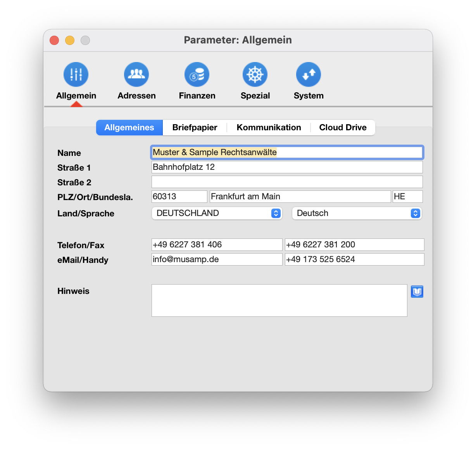Open the DEUTSCHLAND country dropdown
Viewport: 476px width, 449px height.
pos(217,213)
